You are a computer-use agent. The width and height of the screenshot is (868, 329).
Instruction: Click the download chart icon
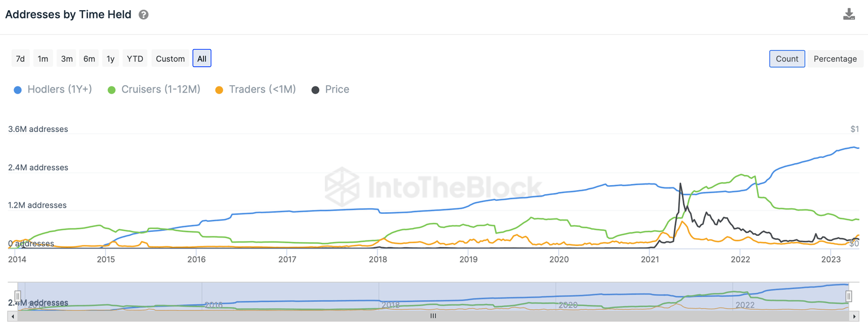(x=849, y=15)
